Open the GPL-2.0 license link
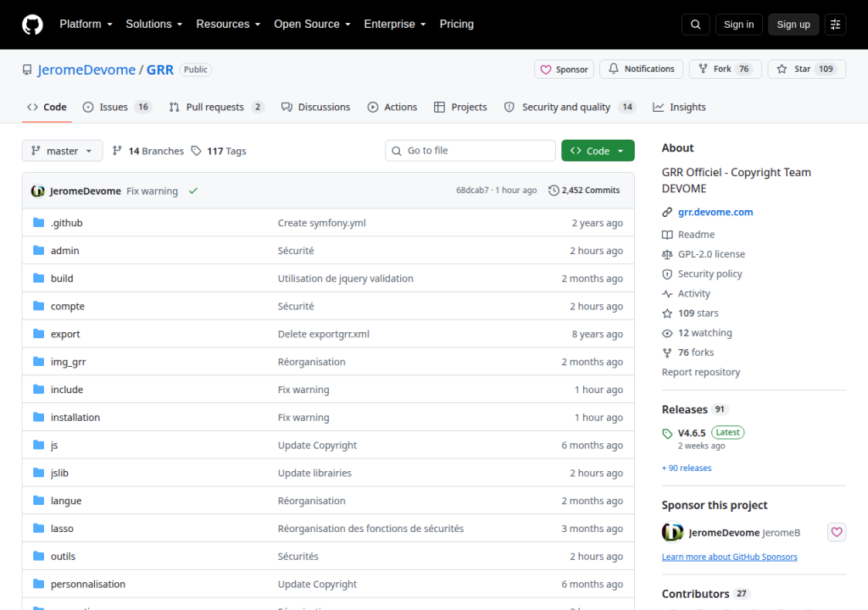Image resolution: width=868 pixels, height=610 pixels. point(711,254)
